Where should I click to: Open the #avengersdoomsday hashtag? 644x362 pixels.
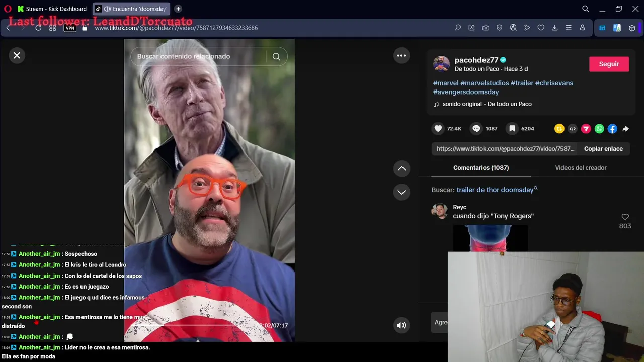(x=466, y=92)
